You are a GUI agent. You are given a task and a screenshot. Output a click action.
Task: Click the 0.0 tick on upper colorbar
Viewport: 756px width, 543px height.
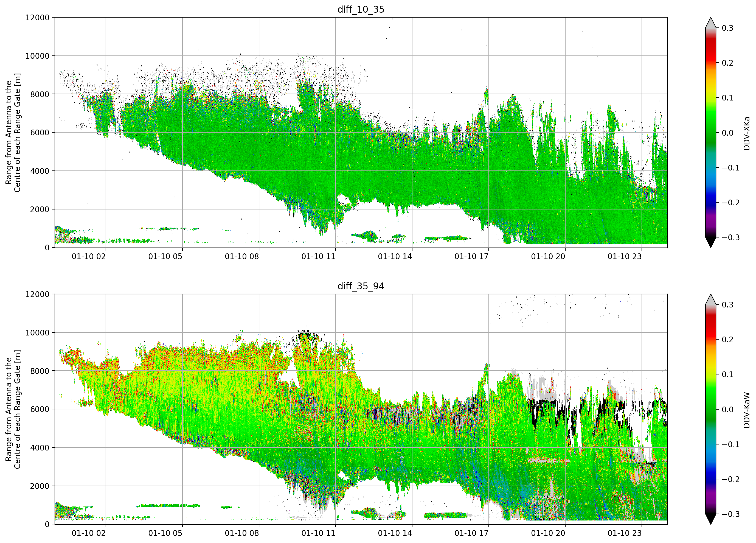click(727, 133)
